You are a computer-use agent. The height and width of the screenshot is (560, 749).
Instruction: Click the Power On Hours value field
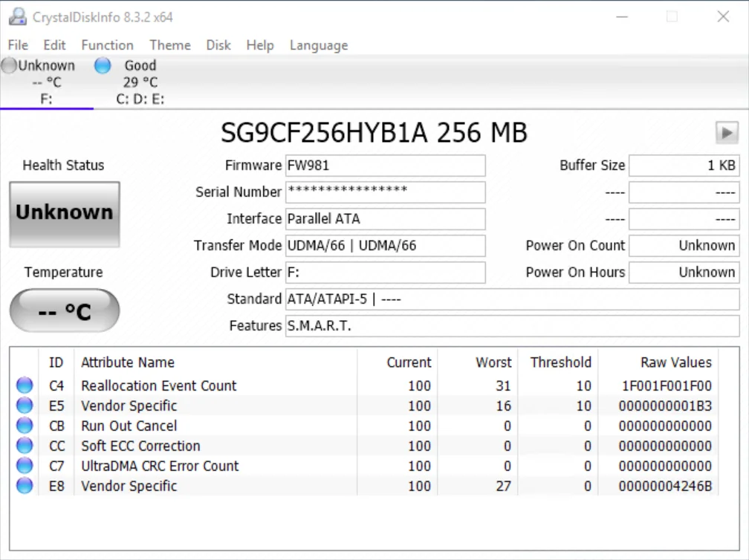pyautogui.click(x=684, y=273)
